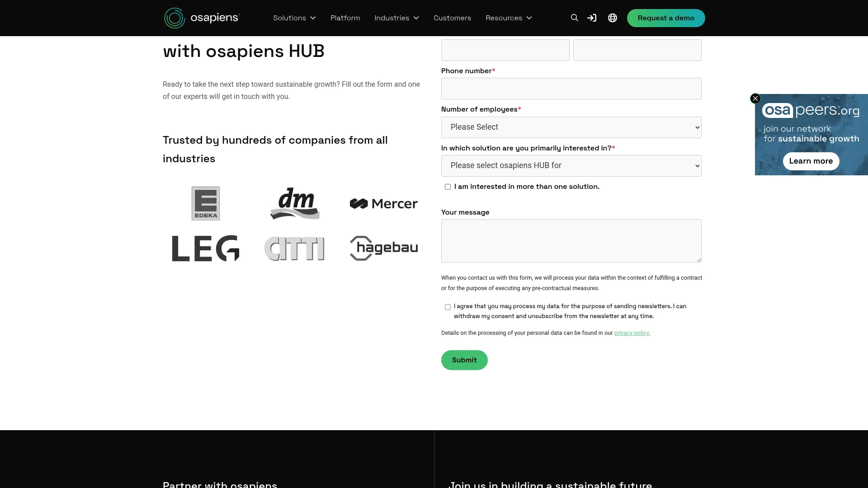Expand the Resources menu
The height and width of the screenshot is (488, 868).
[509, 18]
